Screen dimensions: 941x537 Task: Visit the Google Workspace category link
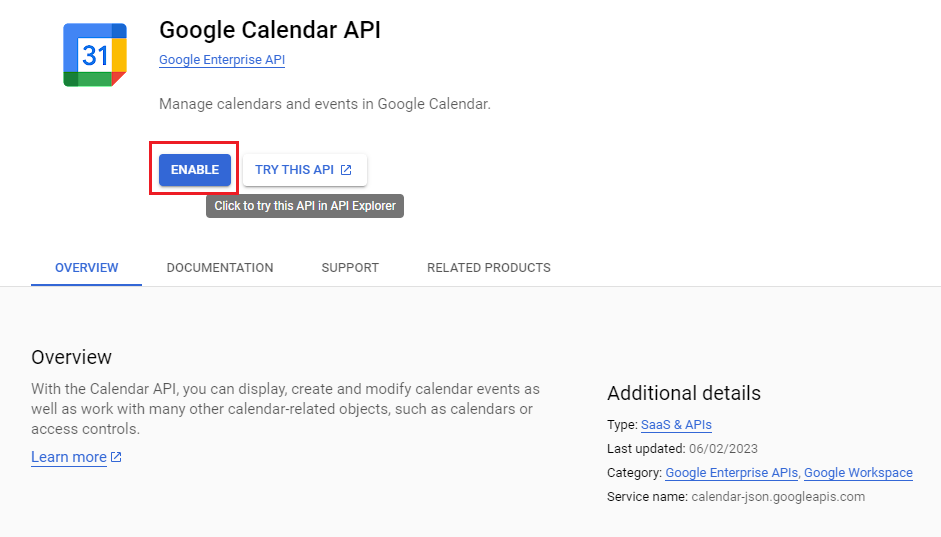(858, 473)
